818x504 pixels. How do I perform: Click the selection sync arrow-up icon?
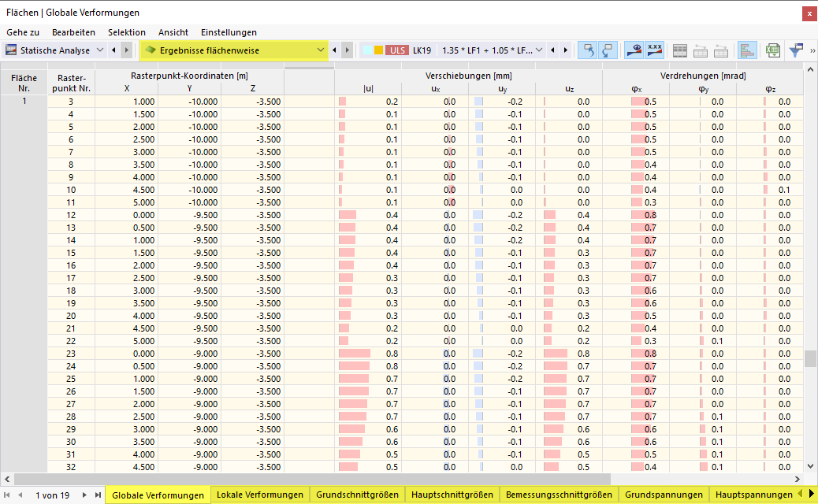[588, 50]
